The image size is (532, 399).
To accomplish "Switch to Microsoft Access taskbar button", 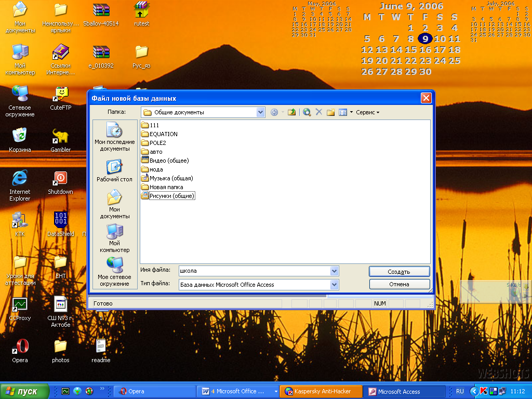I will (x=404, y=391).
